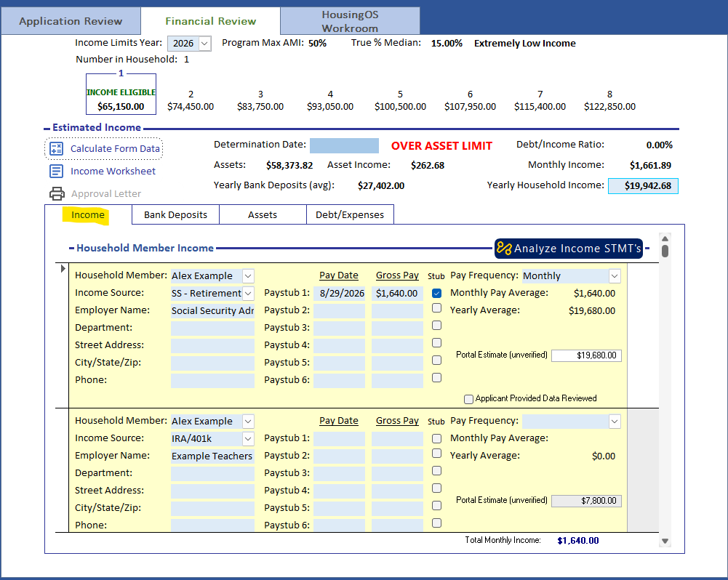Screen dimensions: 728x580
Task: Tick Applicant Provided Data Reviewed checkbox
Action: point(468,399)
